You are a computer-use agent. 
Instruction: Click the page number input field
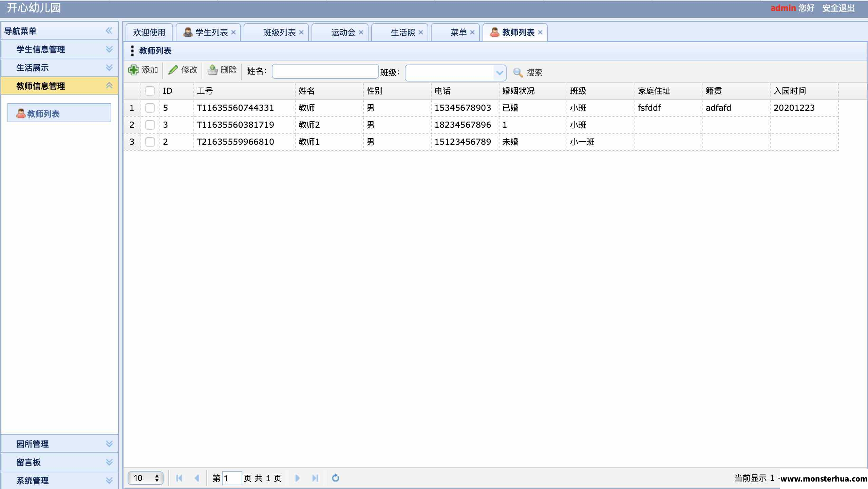point(232,478)
